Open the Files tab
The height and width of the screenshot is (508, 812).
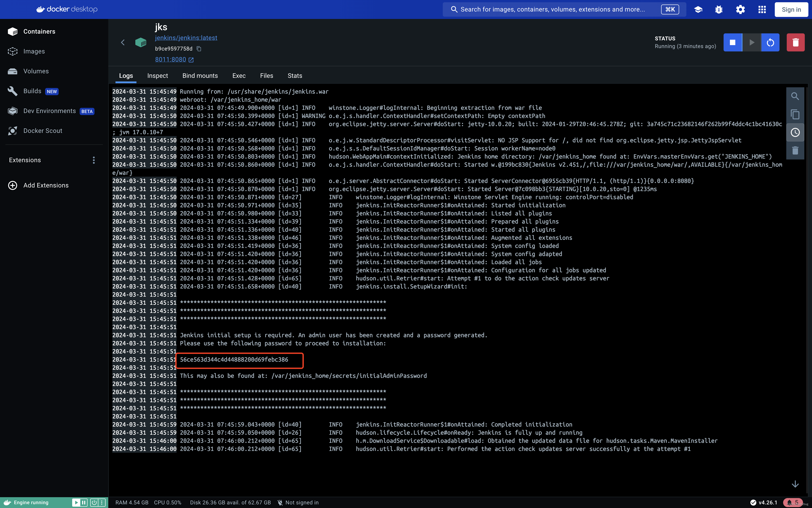pos(266,76)
